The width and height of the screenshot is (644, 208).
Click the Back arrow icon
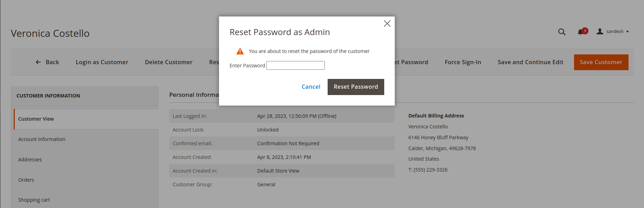[38, 62]
